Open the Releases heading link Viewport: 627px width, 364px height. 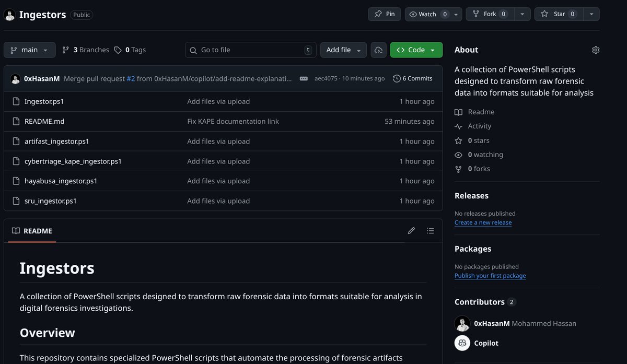471,196
